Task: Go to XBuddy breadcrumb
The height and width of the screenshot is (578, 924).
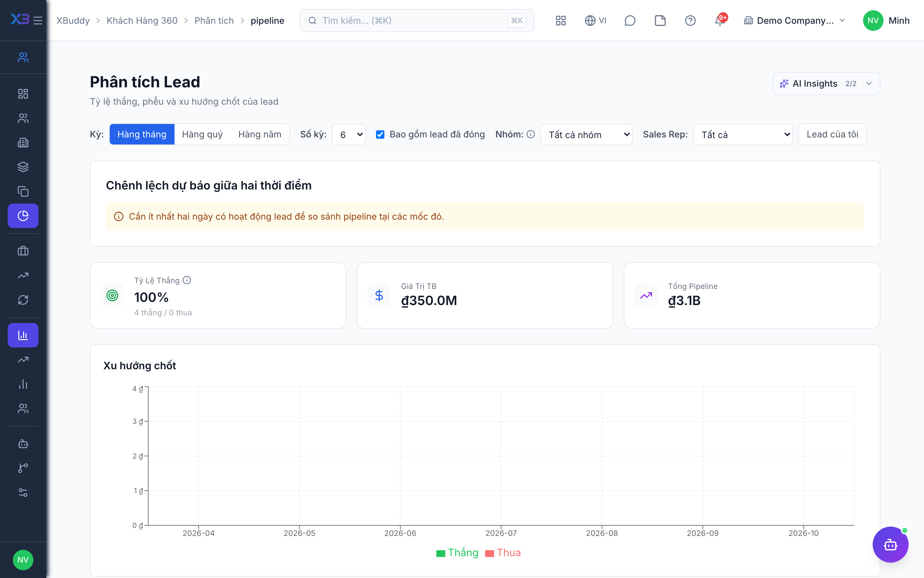Action: click(x=73, y=20)
